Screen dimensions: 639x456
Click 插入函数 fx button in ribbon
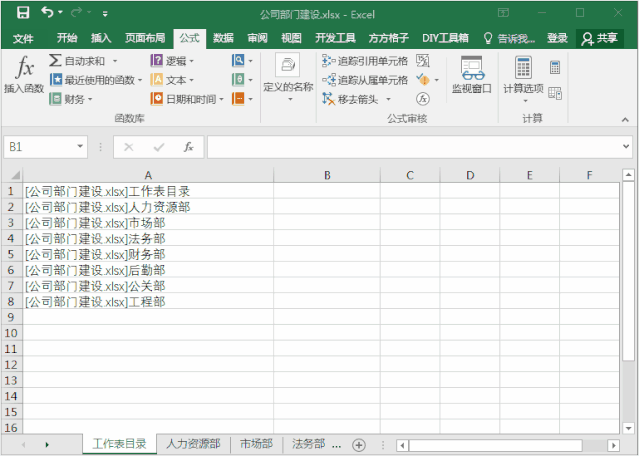[24, 75]
